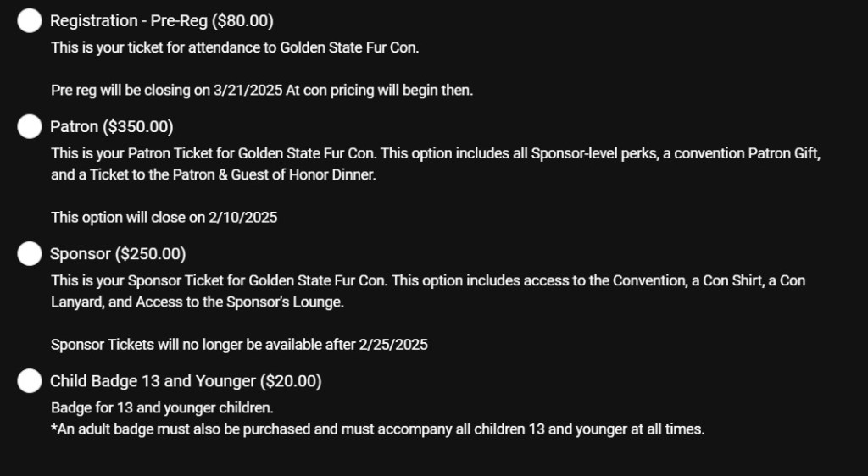The height and width of the screenshot is (476, 868).
Task: Click the "Sponsor ($250.00)" option label
Action: 118,254
